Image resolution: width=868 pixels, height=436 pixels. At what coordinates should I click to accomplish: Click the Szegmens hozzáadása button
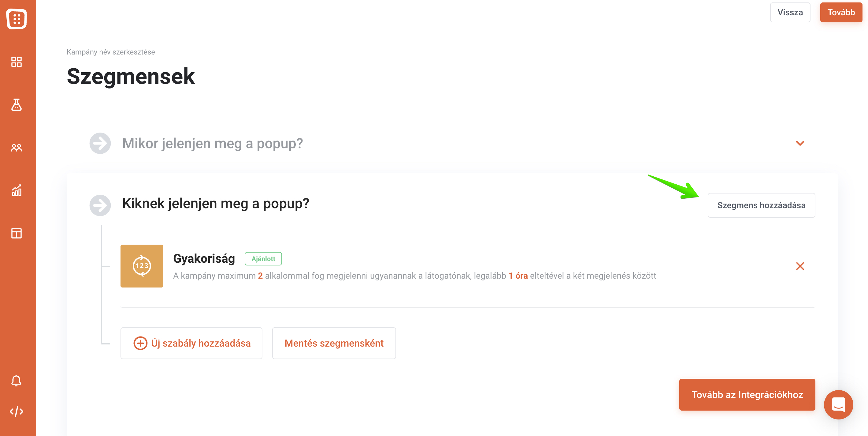761,205
